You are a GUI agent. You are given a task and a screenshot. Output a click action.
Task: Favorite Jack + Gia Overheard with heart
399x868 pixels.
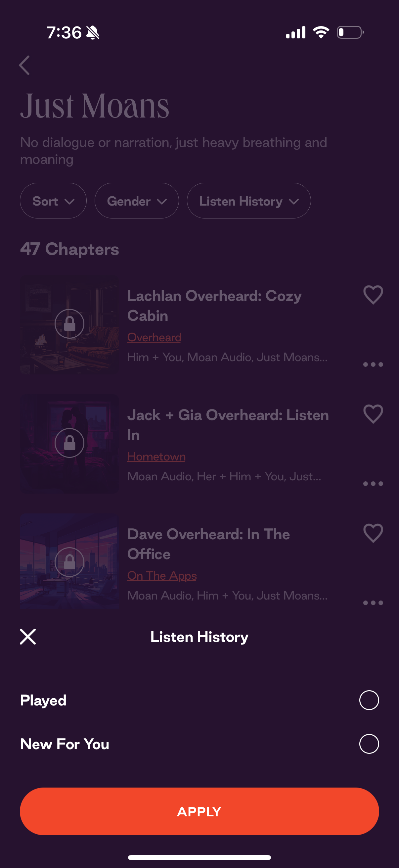tap(373, 414)
